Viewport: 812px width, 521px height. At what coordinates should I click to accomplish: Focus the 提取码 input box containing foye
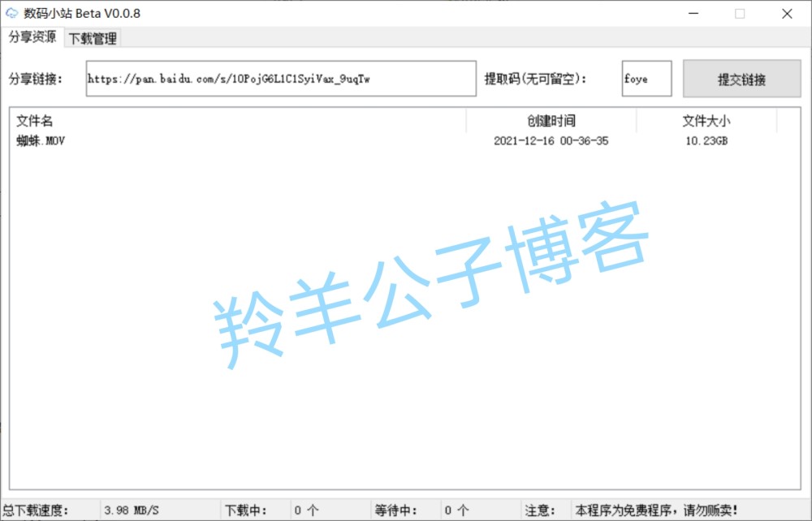647,79
